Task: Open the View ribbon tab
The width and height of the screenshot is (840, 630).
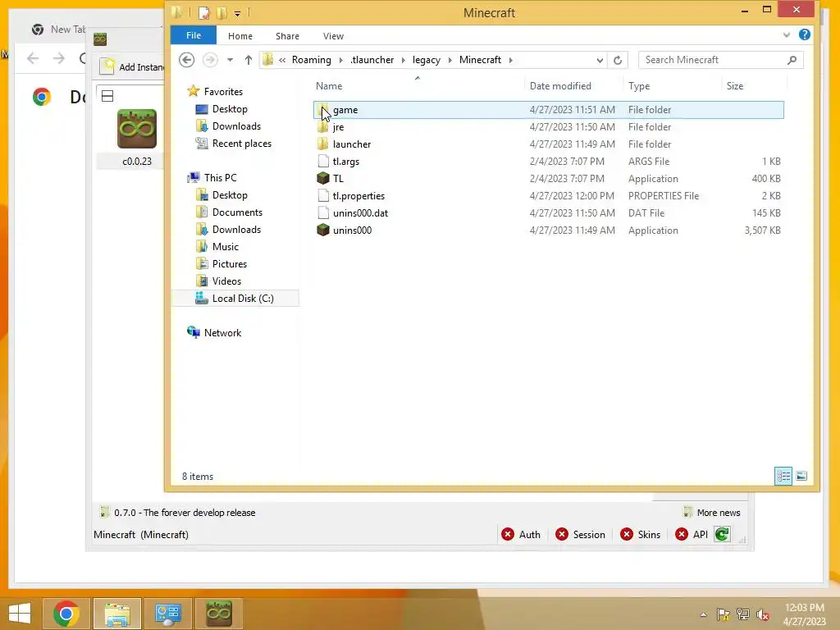Action: (x=333, y=36)
